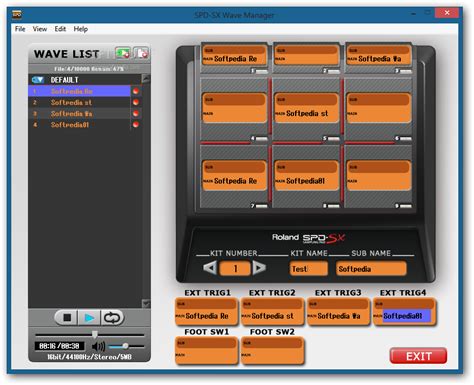Select EXT TRIG4 slot with Softpedia81
This screenshot has height=385, width=474.
click(x=405, y=311)
